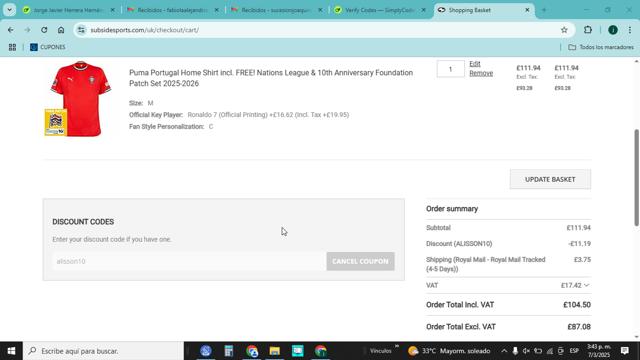The height and width of the screenshot is (360, 640).
Task: Open the Puma Portugal Home Shirt product link
Action: tap(271, 78)
